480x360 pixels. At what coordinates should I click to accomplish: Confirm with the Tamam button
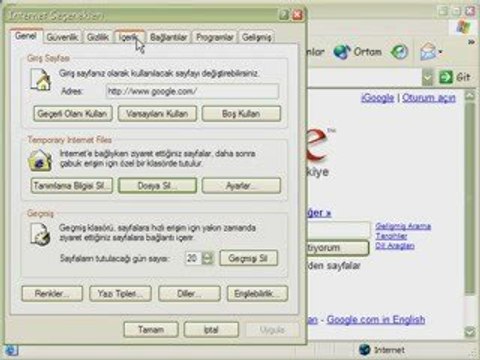(x=151, y=330)
